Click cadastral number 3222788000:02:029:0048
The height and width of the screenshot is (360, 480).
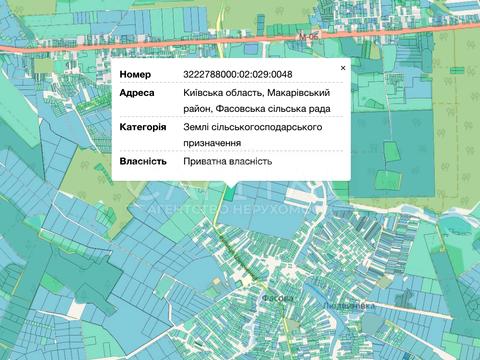click(238, 74)
